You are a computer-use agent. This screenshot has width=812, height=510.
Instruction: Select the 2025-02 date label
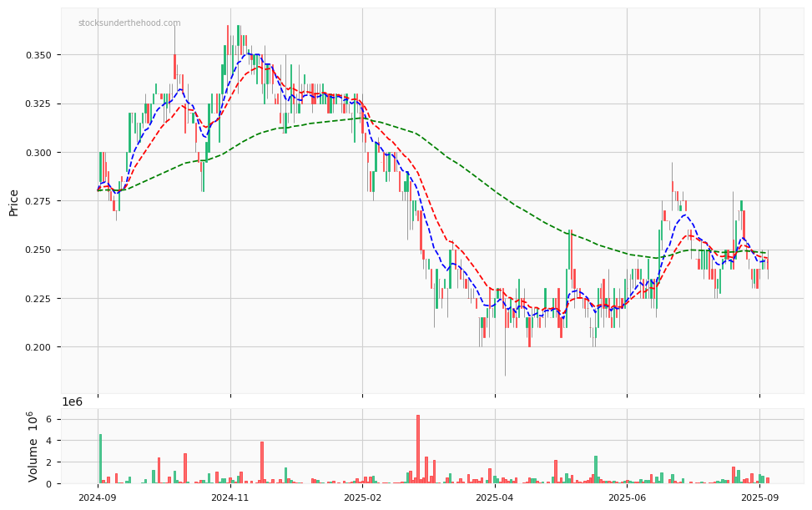click(362, 497)
